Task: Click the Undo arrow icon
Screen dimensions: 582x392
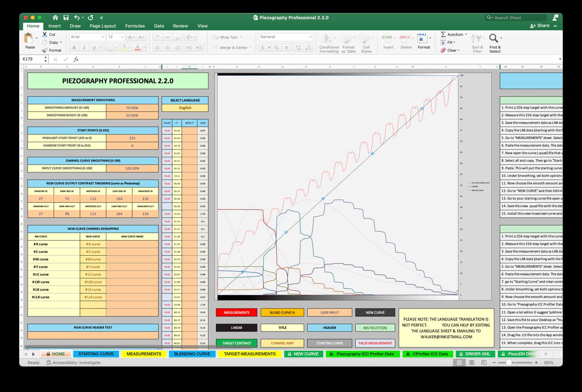Action: tap(77, 17)
